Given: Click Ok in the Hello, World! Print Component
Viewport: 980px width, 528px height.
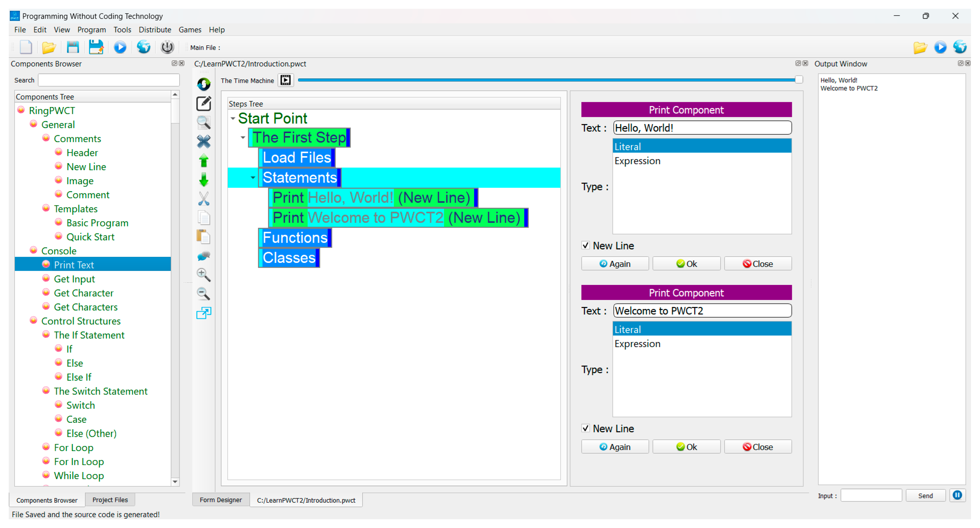Looking at the screenshot, I should tap(686, 264).
